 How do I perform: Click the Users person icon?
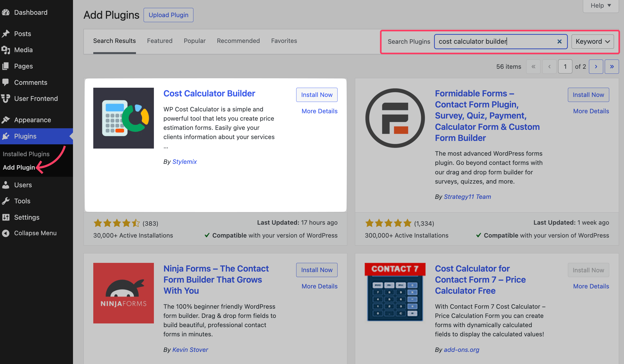click(x=6, y=185)
